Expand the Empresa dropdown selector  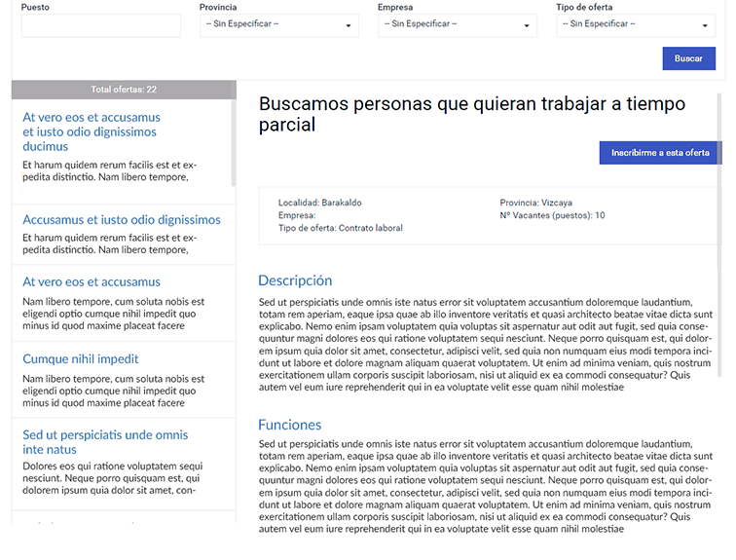(x=457, y=25)
